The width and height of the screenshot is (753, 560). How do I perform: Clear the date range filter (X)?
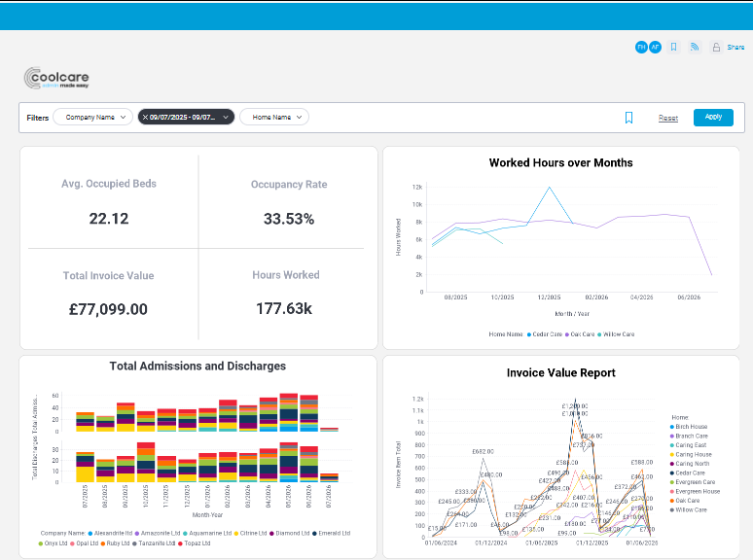145,117
